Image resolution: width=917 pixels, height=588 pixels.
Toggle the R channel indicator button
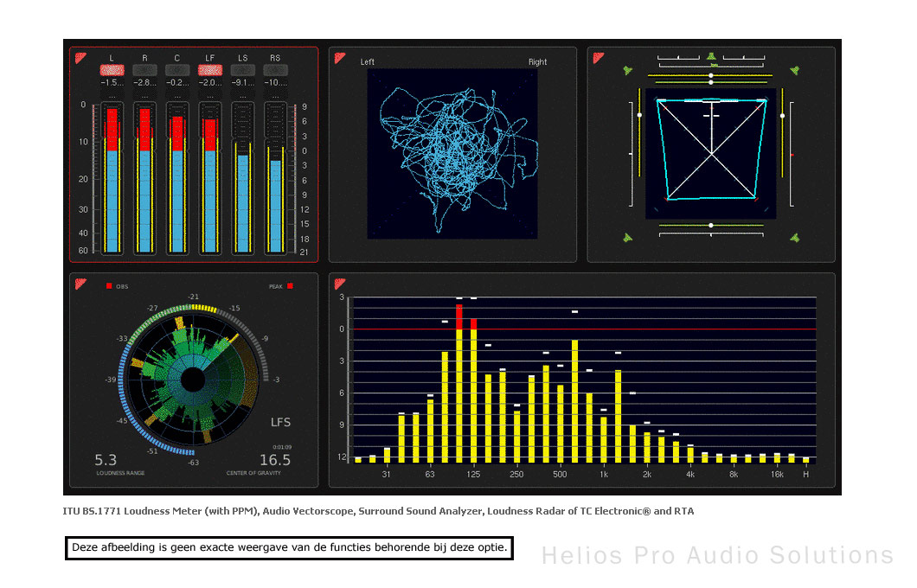coord(144,70)
